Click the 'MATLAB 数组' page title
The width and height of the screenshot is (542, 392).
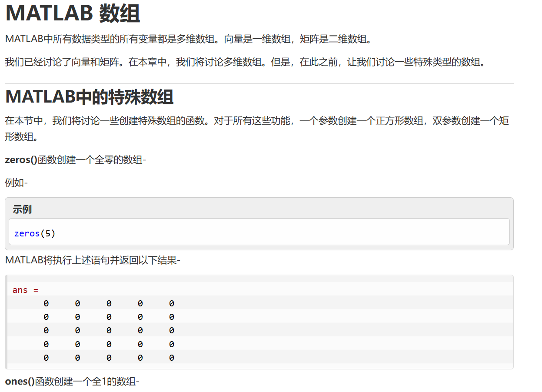(x=73, y=13)
